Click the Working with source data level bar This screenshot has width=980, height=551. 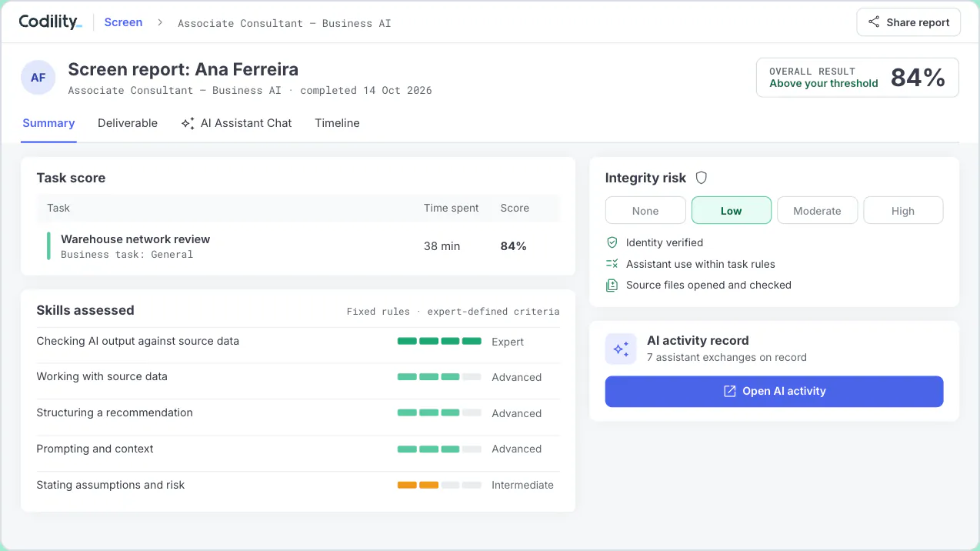click(x=439, y=377)
